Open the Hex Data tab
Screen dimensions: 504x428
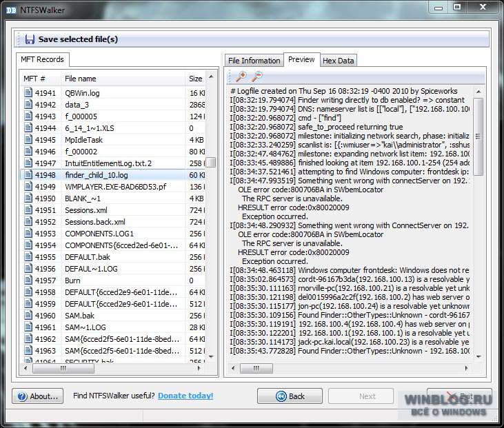click(x=338, y=61)
